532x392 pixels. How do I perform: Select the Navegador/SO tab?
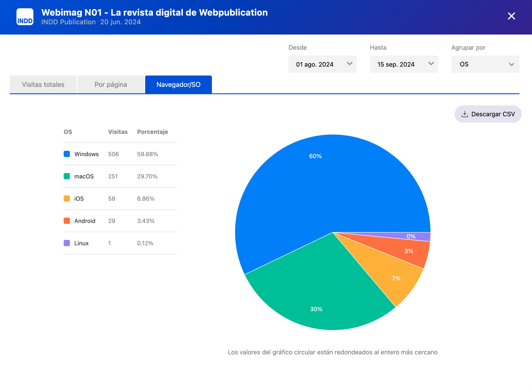(x=179, y=84)
